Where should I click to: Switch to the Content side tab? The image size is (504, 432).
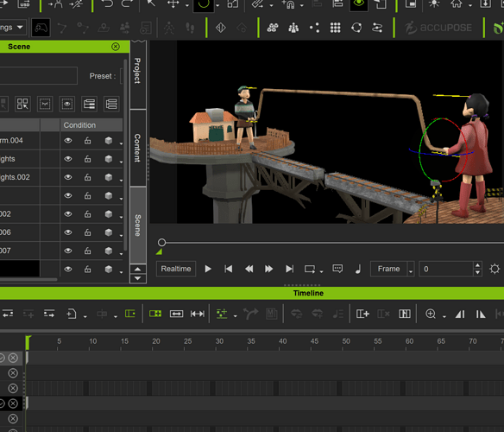138,148
